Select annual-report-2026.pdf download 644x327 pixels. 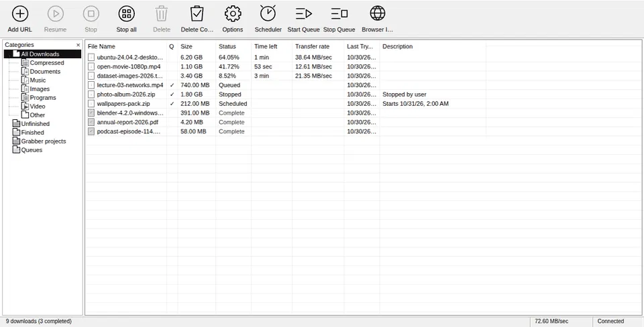[286, 122]
